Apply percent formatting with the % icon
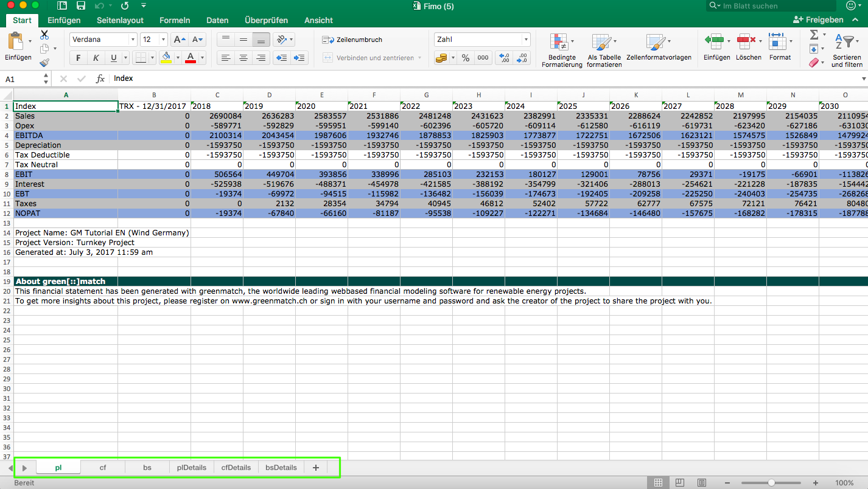The height and width of the screenshot is (489, 868). [x=466, y=58]
